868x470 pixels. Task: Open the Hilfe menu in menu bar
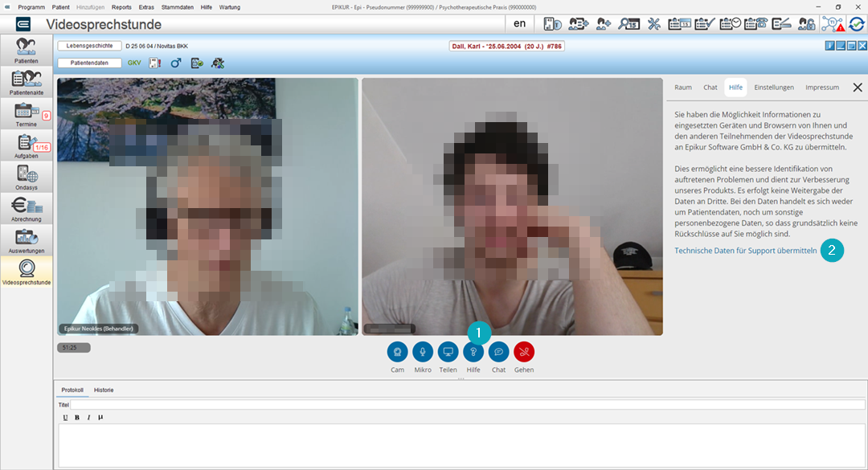point(207,7)
